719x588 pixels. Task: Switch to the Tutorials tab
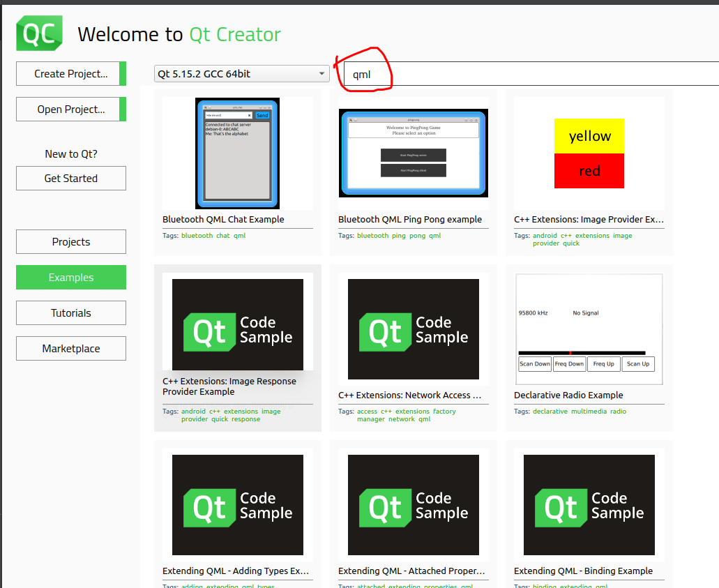tap(71, 312)
